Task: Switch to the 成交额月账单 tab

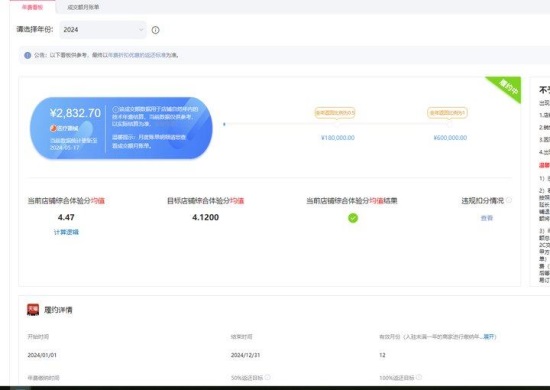Action: 83,7
